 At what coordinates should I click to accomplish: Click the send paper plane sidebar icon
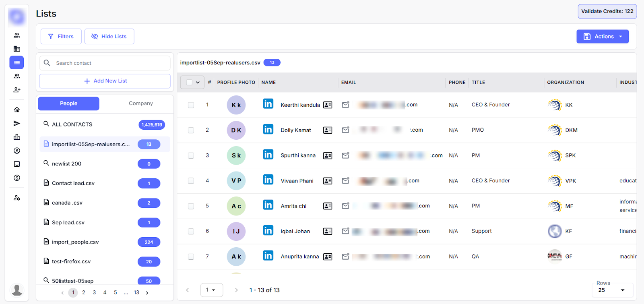(17, 123)
